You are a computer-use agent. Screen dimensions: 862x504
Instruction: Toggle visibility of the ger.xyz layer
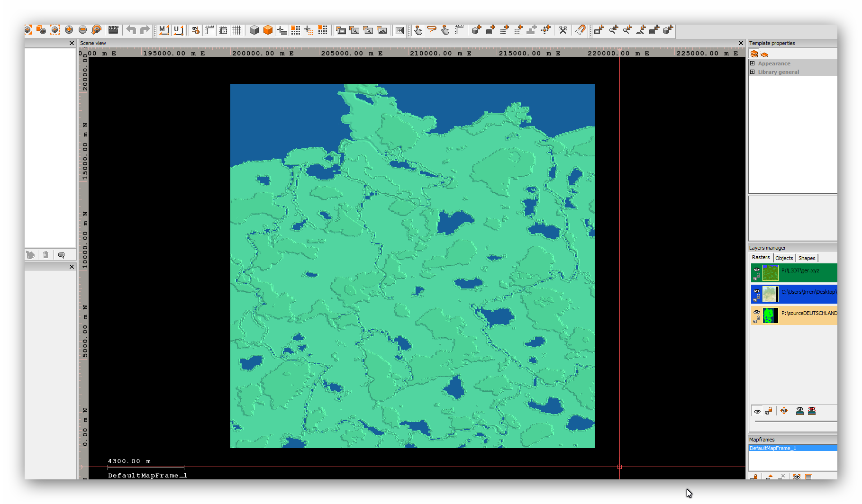pos(757,270)
